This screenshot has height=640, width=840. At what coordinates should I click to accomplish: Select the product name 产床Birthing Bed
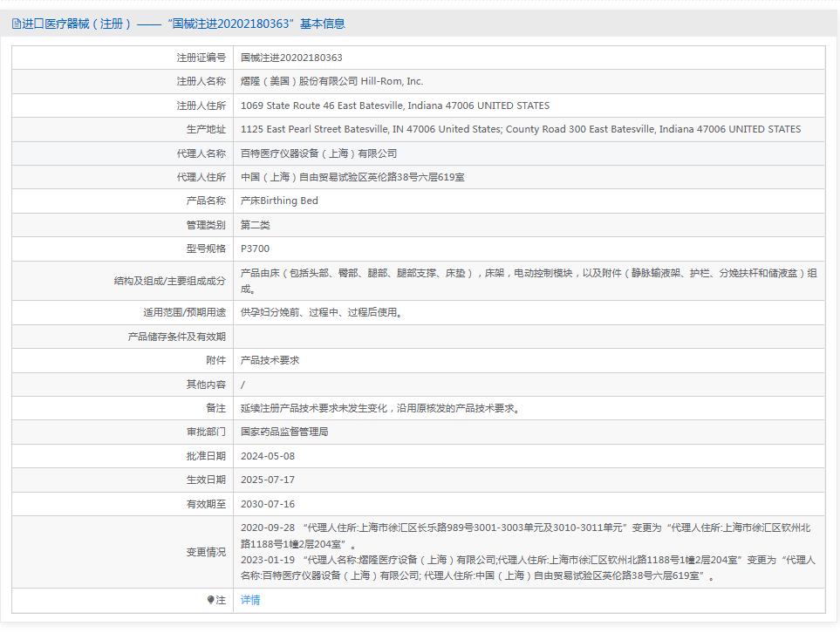click(x=284, y=201)
